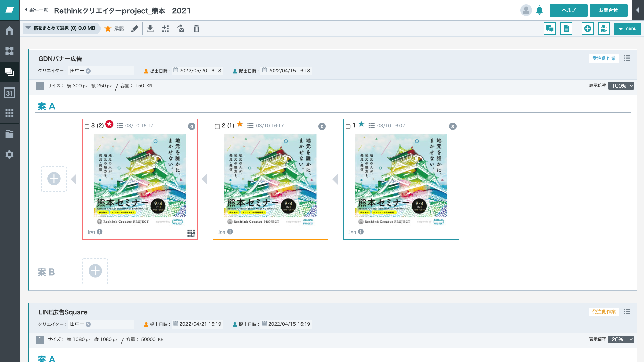Collapse the right side panel arrow

[638, 10]
